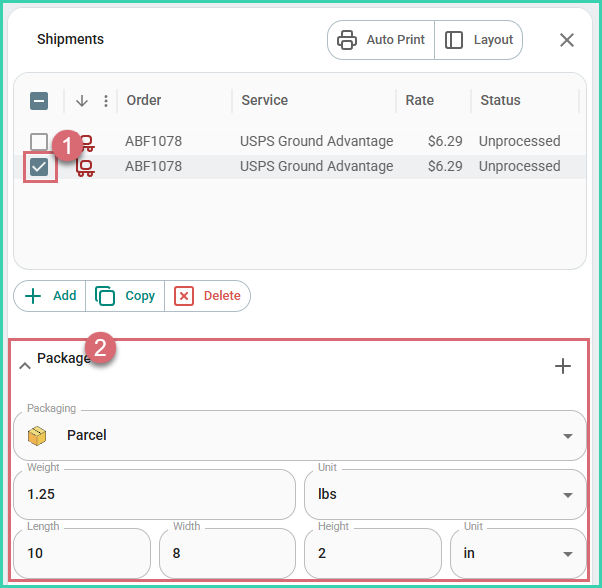Image resolution: width=602 pixels, height=588 pixels.
Task: Select USPS Ground Advantage in second row
Action: click(316, 167)
